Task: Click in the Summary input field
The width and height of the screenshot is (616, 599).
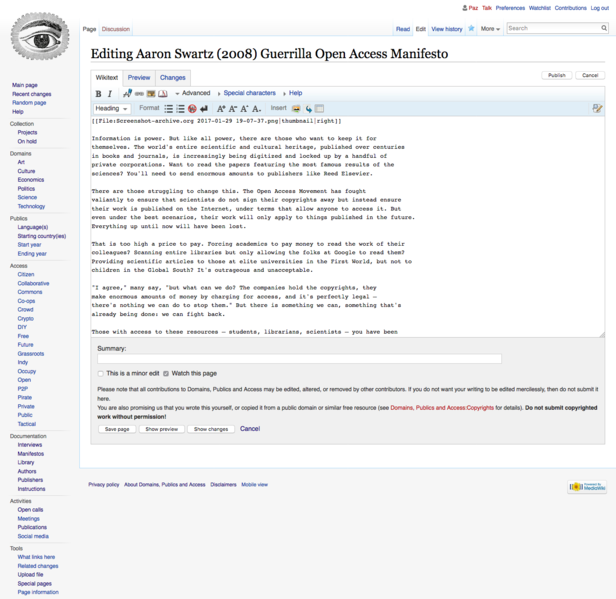Action: click(x=299, y=359)
